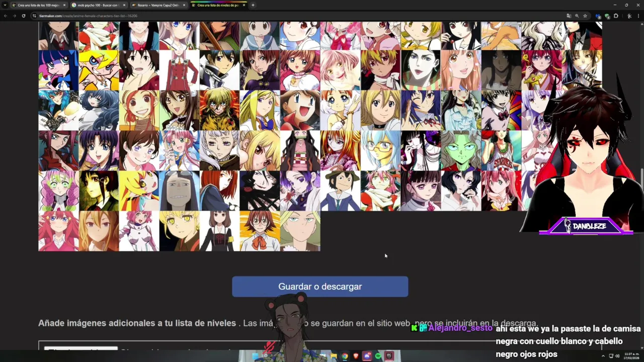644x362 pixels.
Task: Click the tiermaker.com address bar URL
Action: [88, 16]
